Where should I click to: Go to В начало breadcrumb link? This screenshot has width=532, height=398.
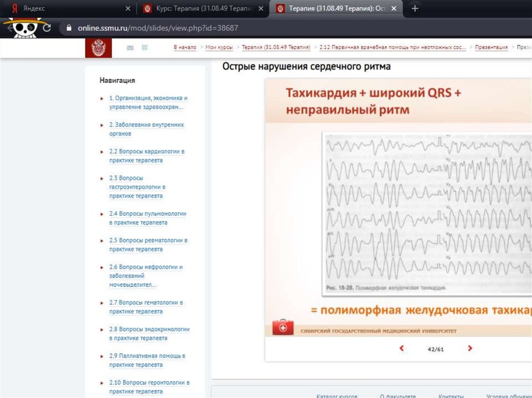(x=185, y=47)
